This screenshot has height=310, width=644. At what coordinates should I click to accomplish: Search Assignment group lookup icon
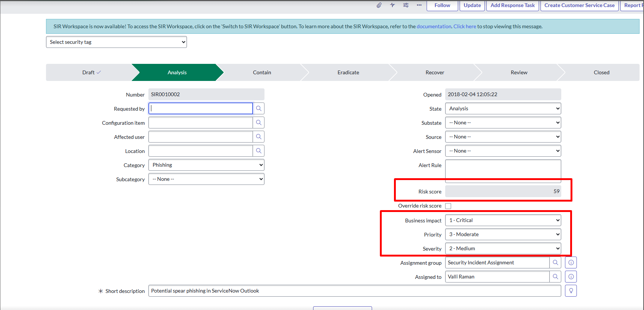(555, 262)
